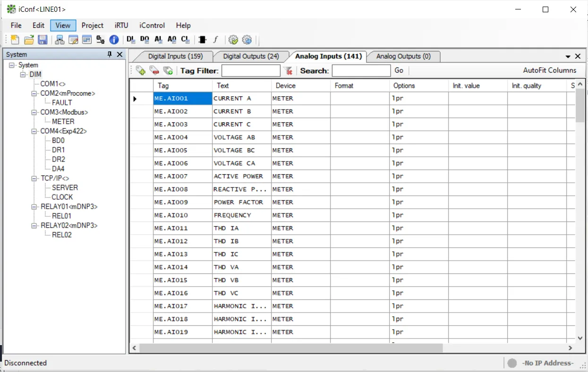
Task: Select the FAULT tree item
Action: pyautogui.click(x=62, y=102)
